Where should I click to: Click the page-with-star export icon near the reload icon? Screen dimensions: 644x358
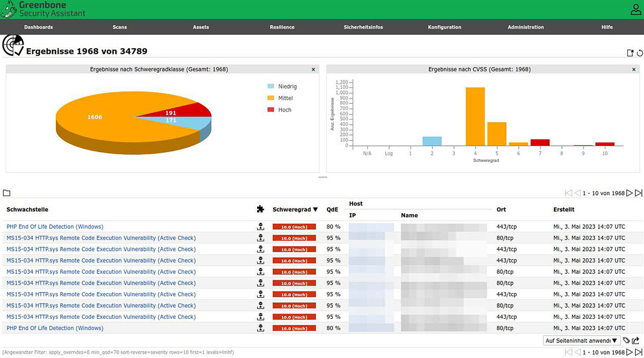(630, 53)
